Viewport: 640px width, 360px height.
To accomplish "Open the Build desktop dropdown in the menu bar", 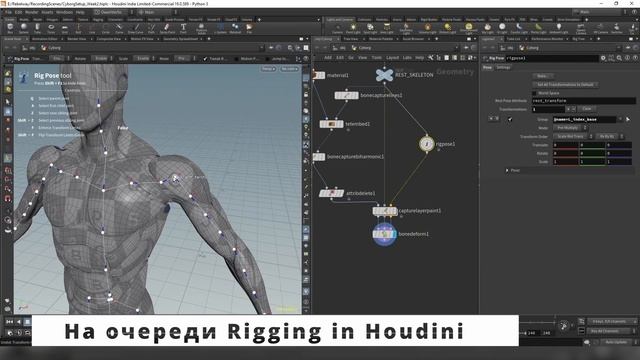I will 114,12.
